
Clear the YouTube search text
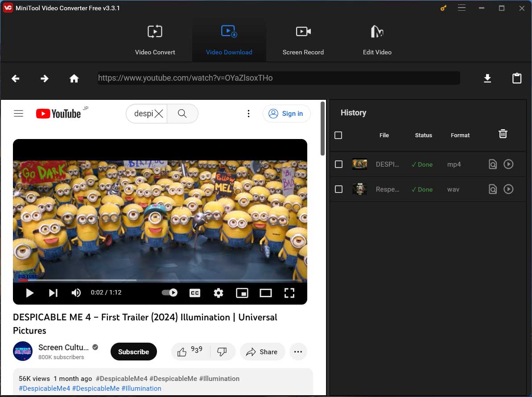click(x=158, y=114)
